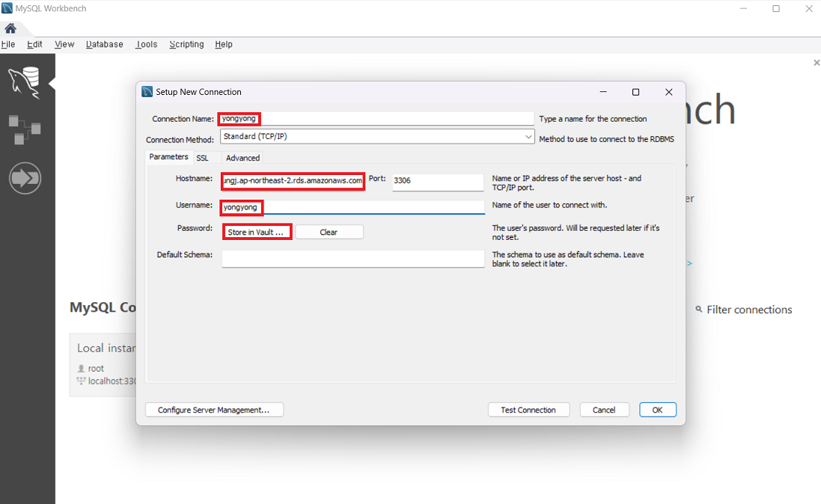Click the Filter connections search box
This screenshot has height=504, width=821.
coord(749,310)
